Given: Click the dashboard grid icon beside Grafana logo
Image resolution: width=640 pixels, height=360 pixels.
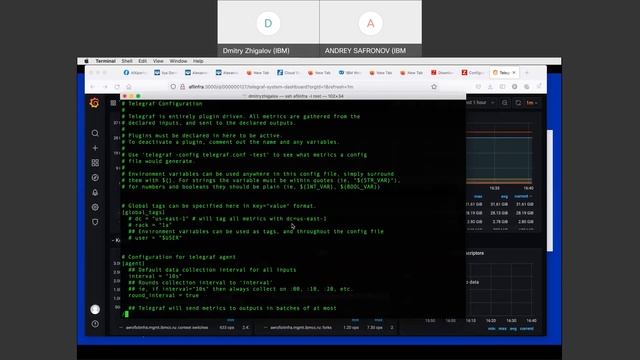Looking at the screenshot, I should pyautogui.click(x=113, y=103).
